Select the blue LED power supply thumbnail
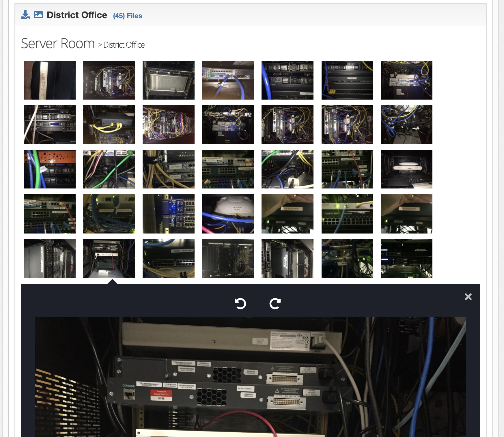504x437 pixels. pyautogui.click(x=168, y=214)
